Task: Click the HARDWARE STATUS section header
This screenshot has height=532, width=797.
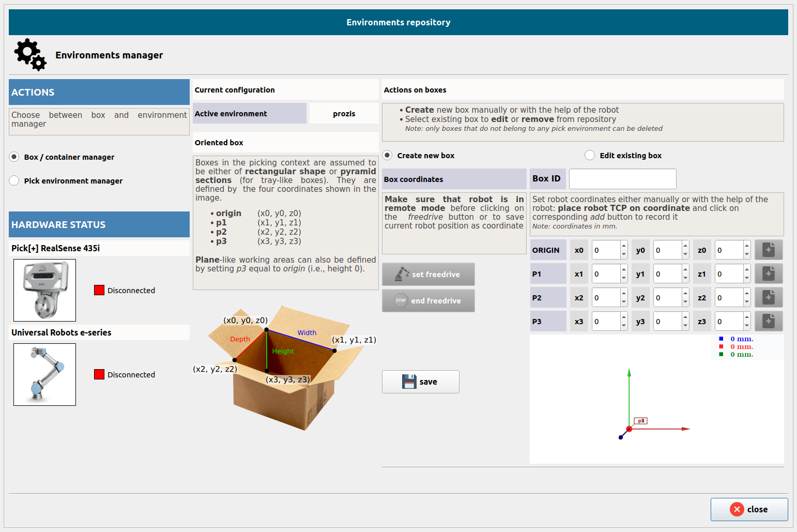Action: pos(99,224)
